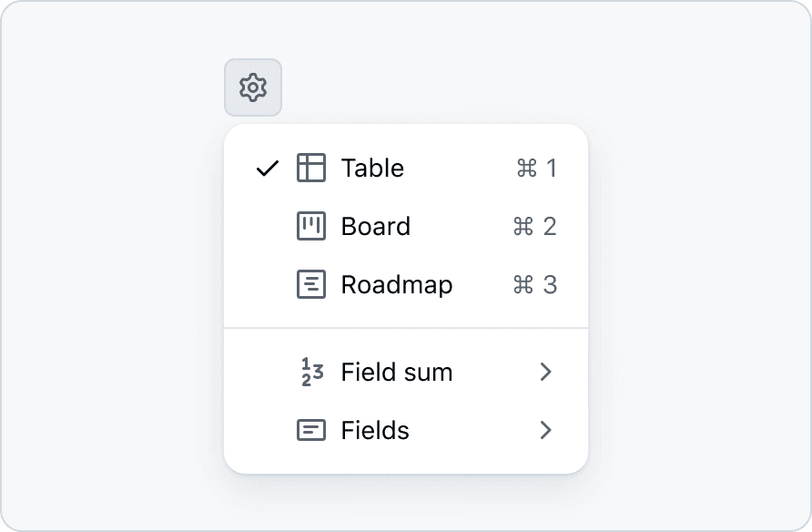Screen dimensions: 812x532
Task: Click the Roadmap text label
Action: click(396, 284)
